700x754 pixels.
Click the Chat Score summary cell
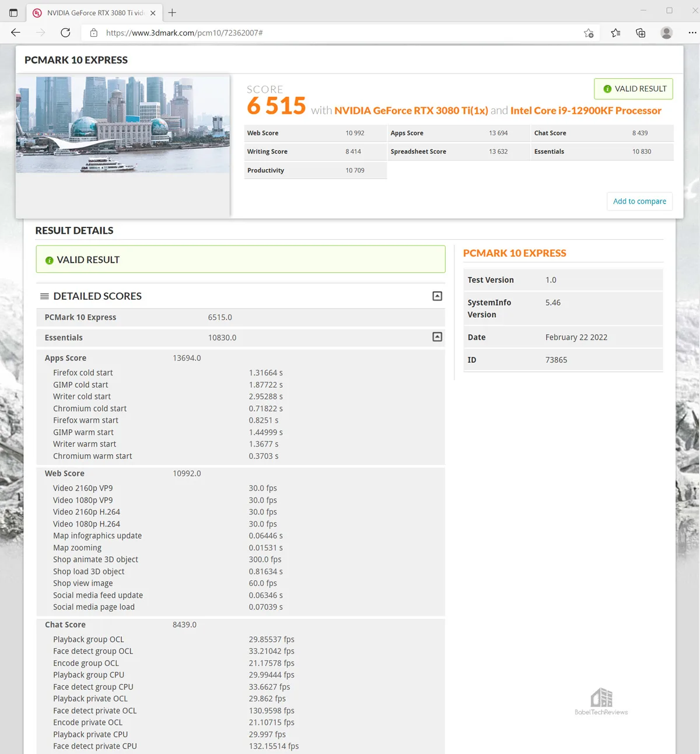(x=603, y=133)
